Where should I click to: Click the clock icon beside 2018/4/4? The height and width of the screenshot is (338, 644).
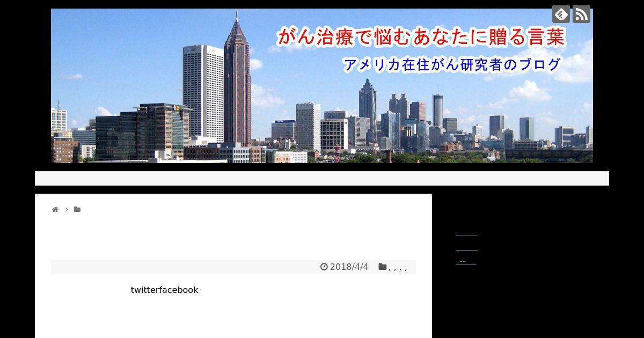pos(324,267)
